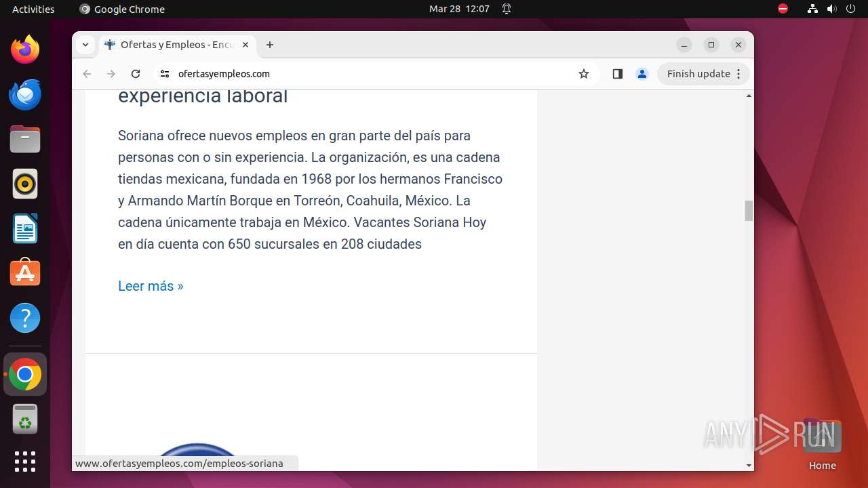Open the Activities overview
The width and height of the screenshot is (868, 488).
point(33,9)
